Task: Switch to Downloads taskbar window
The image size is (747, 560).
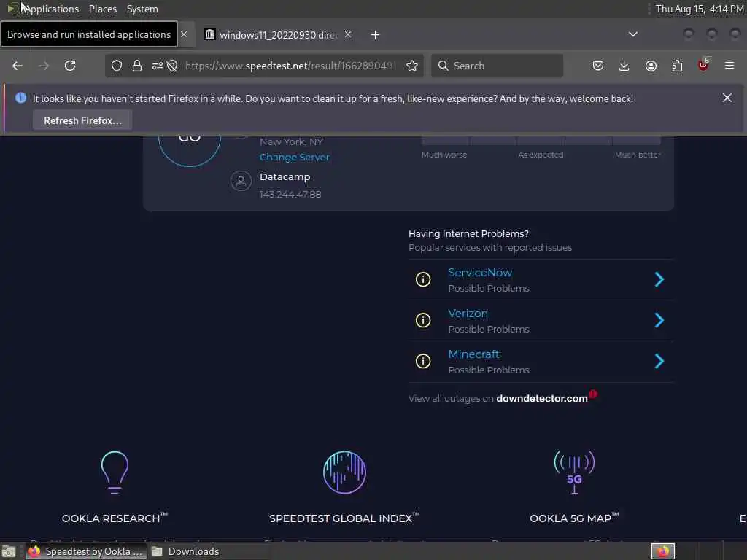Action: pyautogui.click(x=186, y=551)
